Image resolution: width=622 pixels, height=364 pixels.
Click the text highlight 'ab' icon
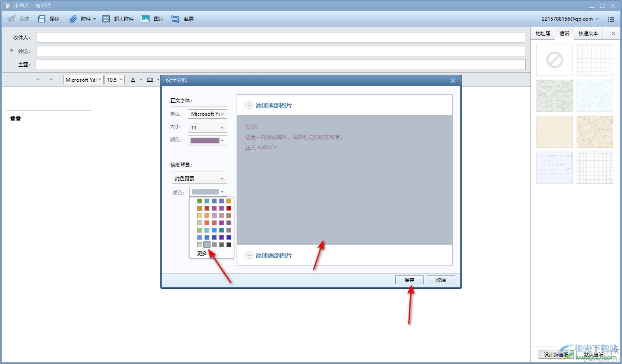point(150,80)
